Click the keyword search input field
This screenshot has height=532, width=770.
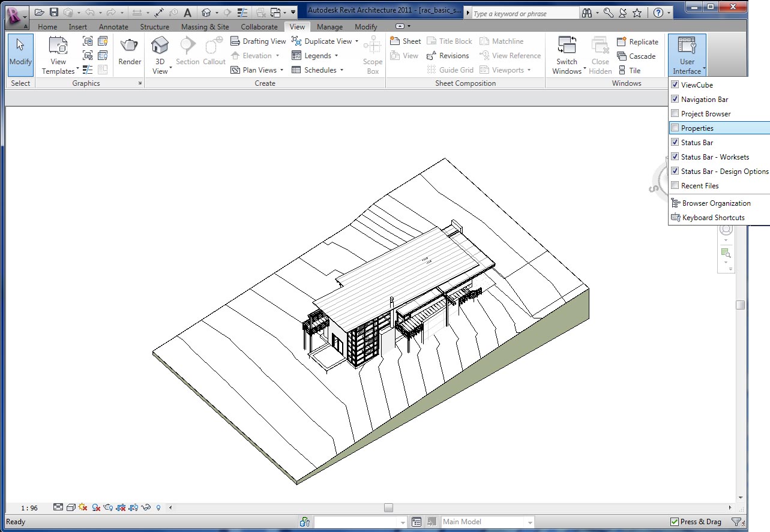coord(525,13)
